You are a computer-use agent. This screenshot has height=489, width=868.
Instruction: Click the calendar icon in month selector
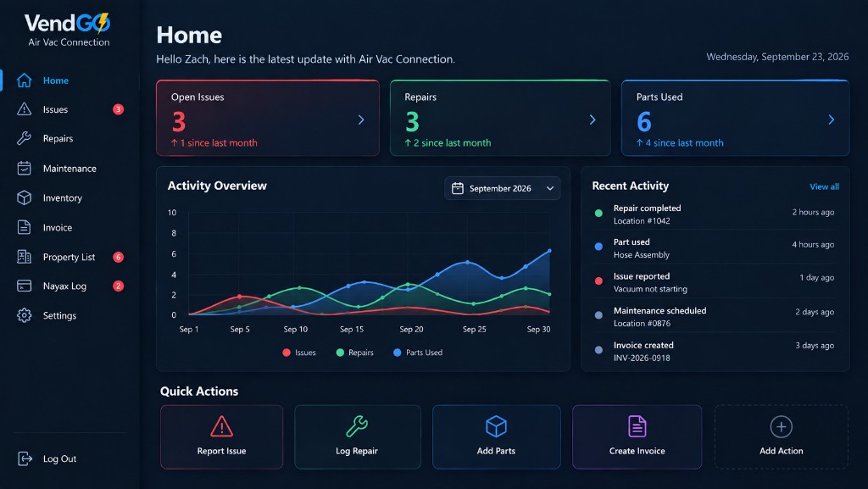[457, 188]
